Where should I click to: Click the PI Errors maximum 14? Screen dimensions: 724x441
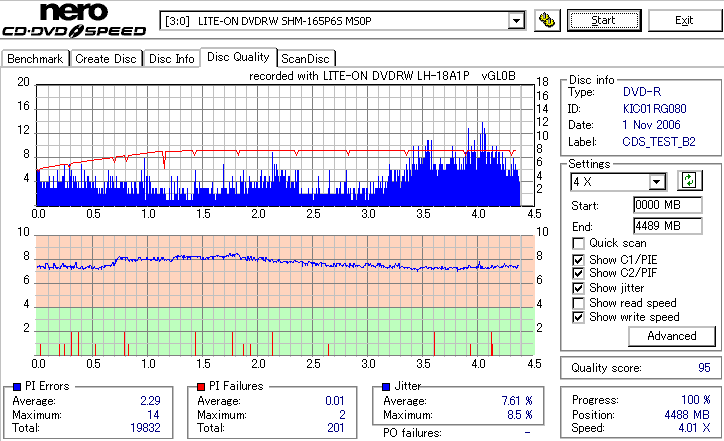point(153,415)
